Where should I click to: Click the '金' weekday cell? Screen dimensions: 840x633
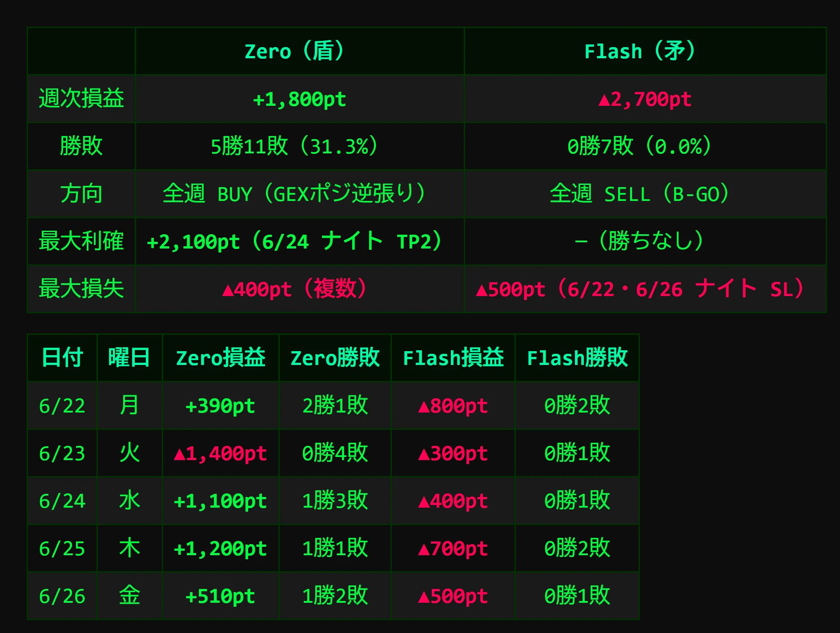[129, 596]
